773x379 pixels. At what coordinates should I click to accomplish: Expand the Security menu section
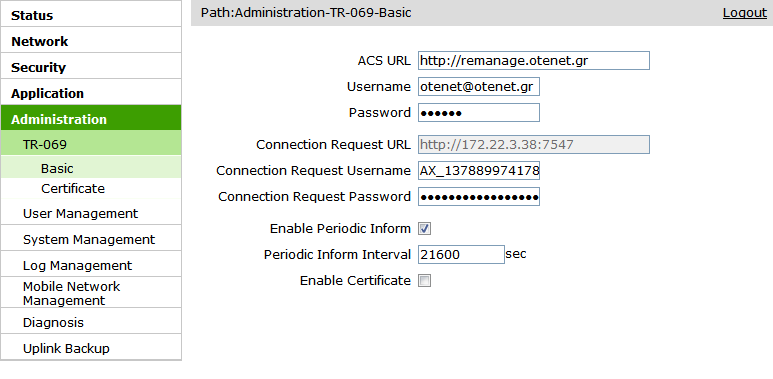click(91, 68)
